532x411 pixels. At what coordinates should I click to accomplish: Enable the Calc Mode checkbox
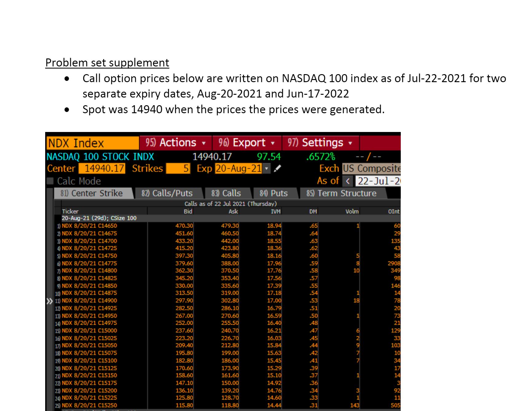[x=50, y=181]
